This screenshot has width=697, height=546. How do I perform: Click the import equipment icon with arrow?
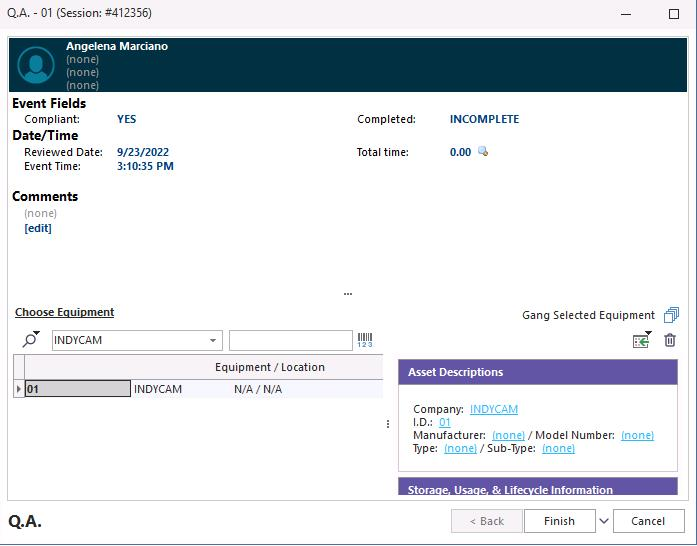pyautogui.click(x=641, y=340)
